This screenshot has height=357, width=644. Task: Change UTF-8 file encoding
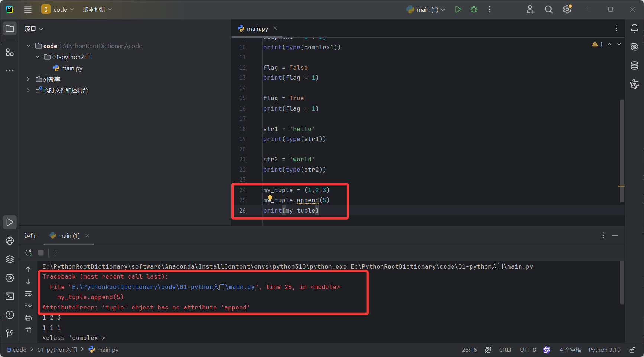[528, 350]
